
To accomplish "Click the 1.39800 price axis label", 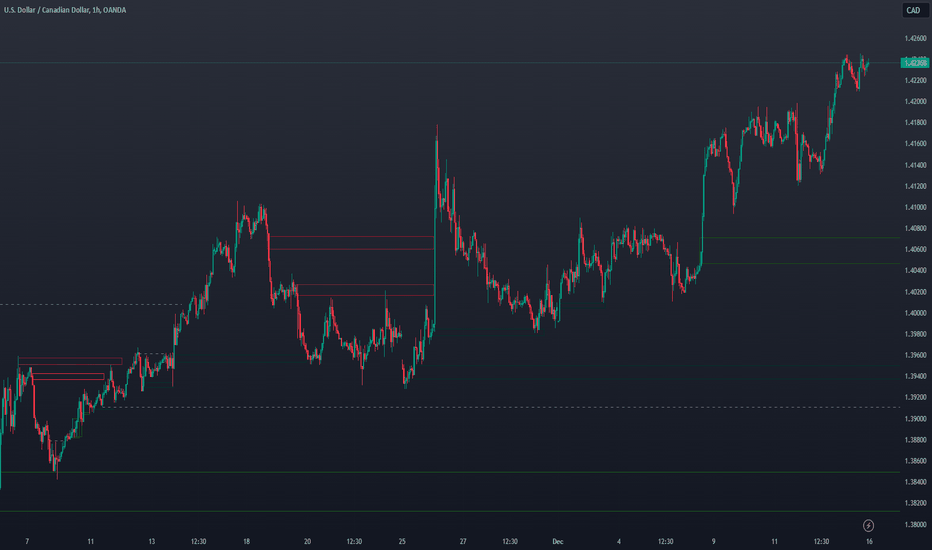I will 915,334.
